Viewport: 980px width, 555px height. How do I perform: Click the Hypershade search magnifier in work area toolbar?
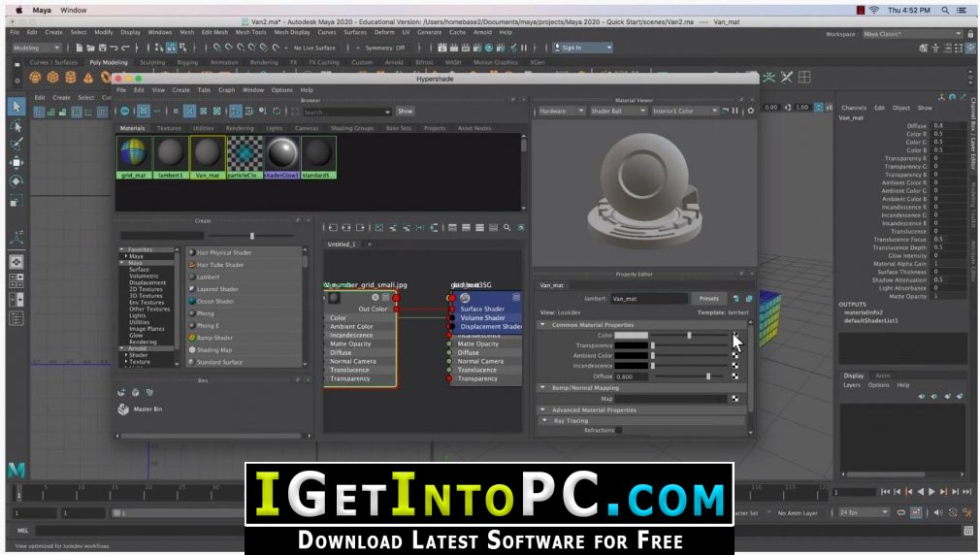tap(506, 227)
